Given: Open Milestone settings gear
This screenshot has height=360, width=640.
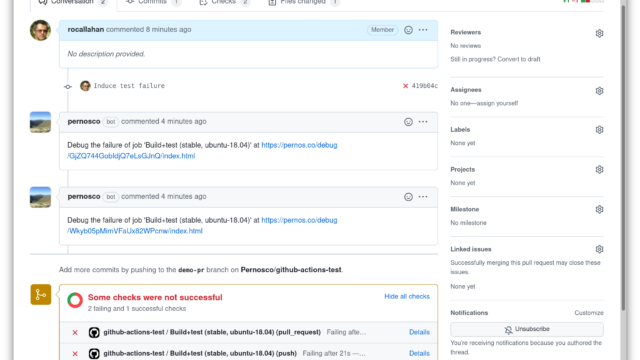Looking at the screenshot, I should [x=599, y=209].
